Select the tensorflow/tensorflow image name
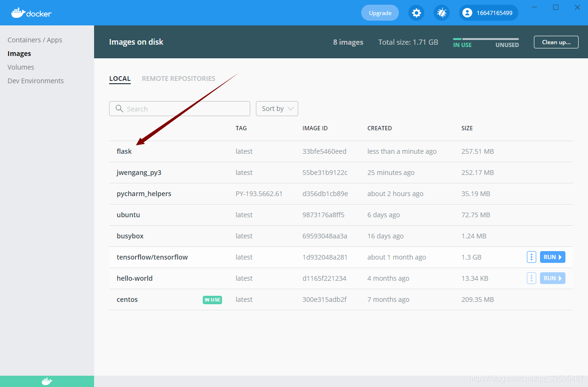 point(152,257)
